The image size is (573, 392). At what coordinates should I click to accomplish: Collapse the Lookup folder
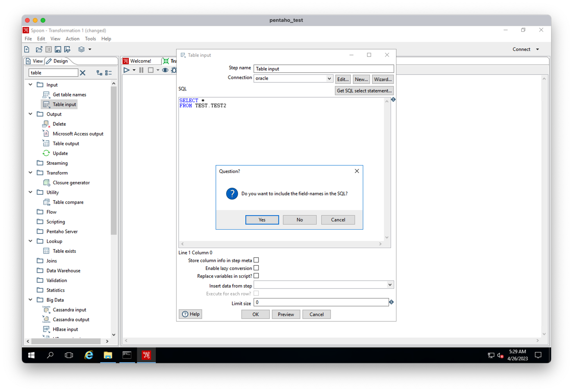click(30, 241)
